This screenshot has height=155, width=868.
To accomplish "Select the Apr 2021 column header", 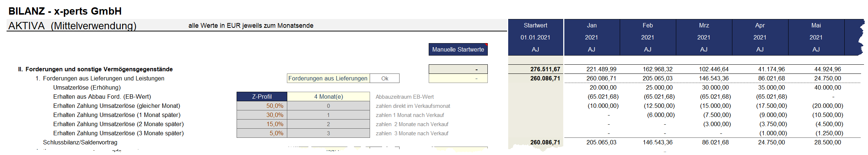I will click(x=760, y=37).
